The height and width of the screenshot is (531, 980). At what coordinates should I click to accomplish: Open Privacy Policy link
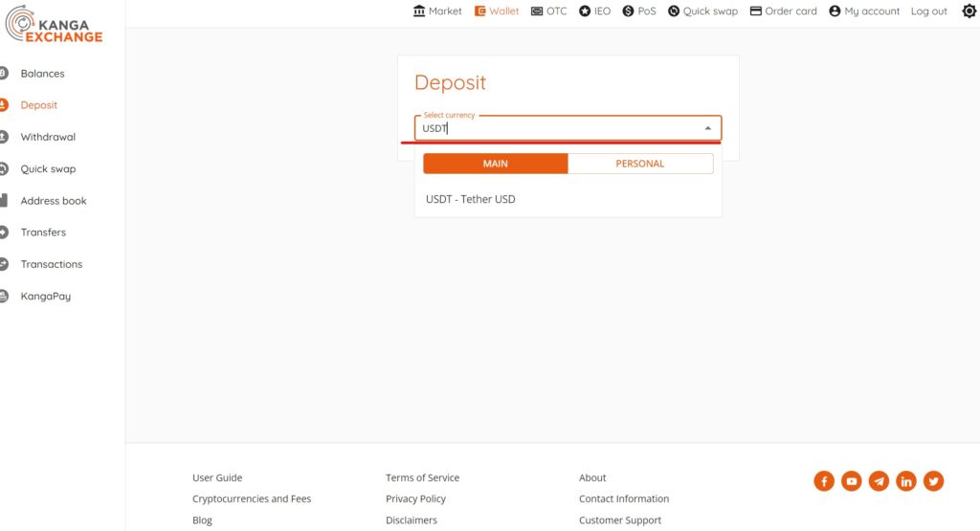pos(415,498)
